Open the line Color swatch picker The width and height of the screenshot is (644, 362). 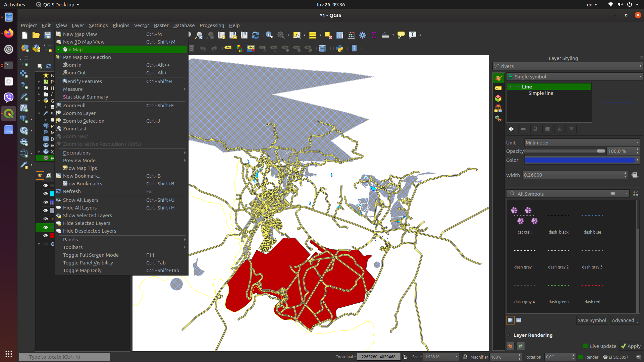pyautogui.click(x=580, y=160)
